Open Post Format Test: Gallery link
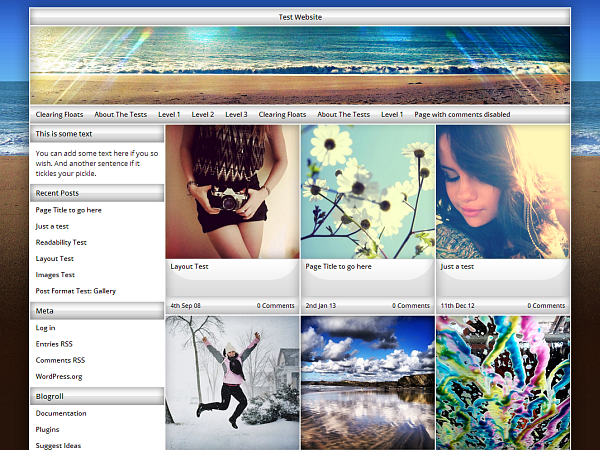 pyautogui.click(x=76, y=290)
